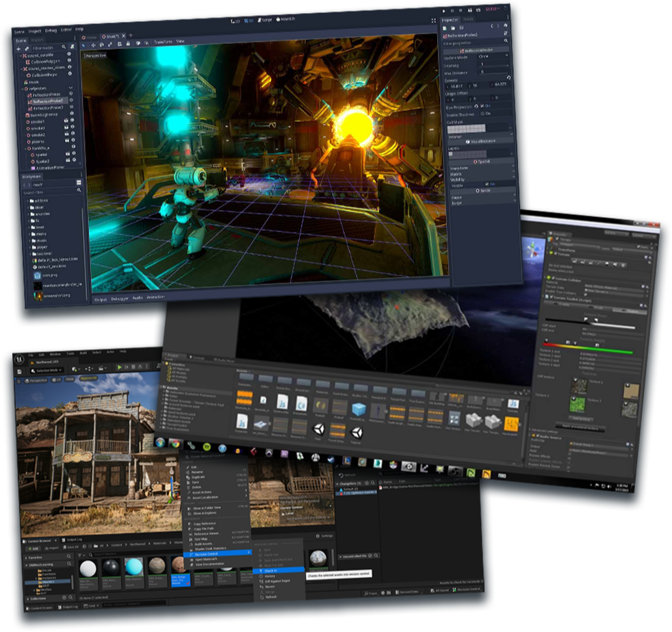Click Check In in Unreal revision submenu
The image size is (672, 632).
pos(278,570)
